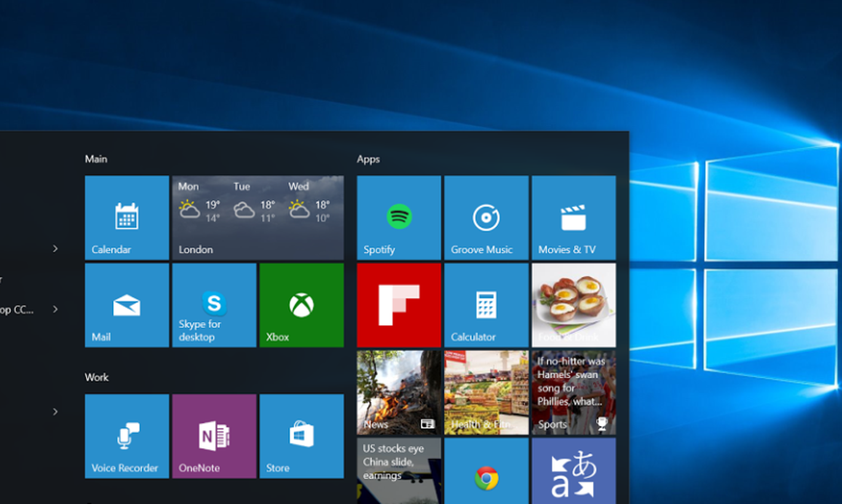The image size is (842, 504).
Task: Click the Work group heading
Action: click(96, 377)
